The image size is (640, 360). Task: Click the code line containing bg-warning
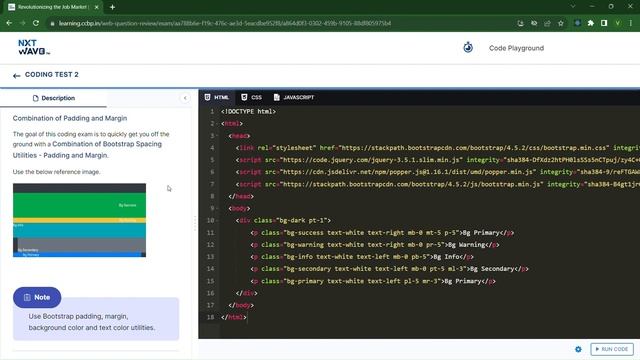coord(375,245)
